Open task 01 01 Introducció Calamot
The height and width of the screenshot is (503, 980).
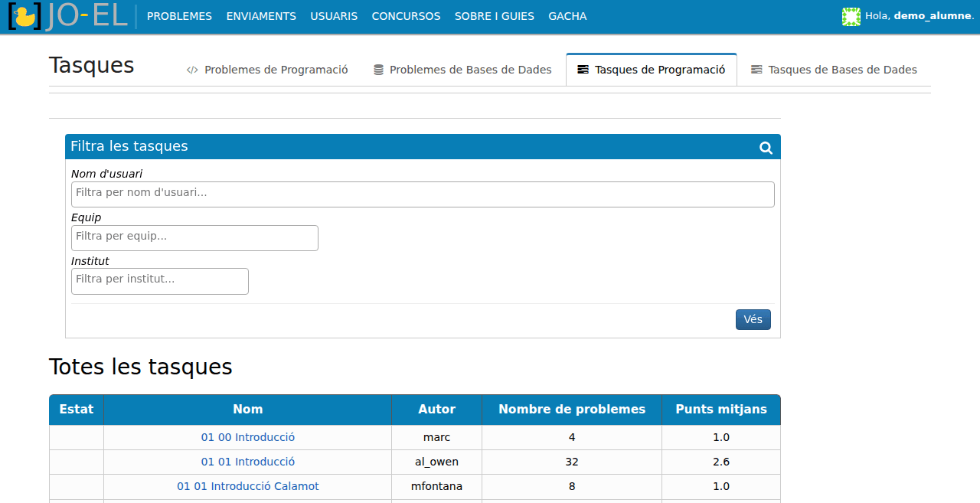coord(248,486)
